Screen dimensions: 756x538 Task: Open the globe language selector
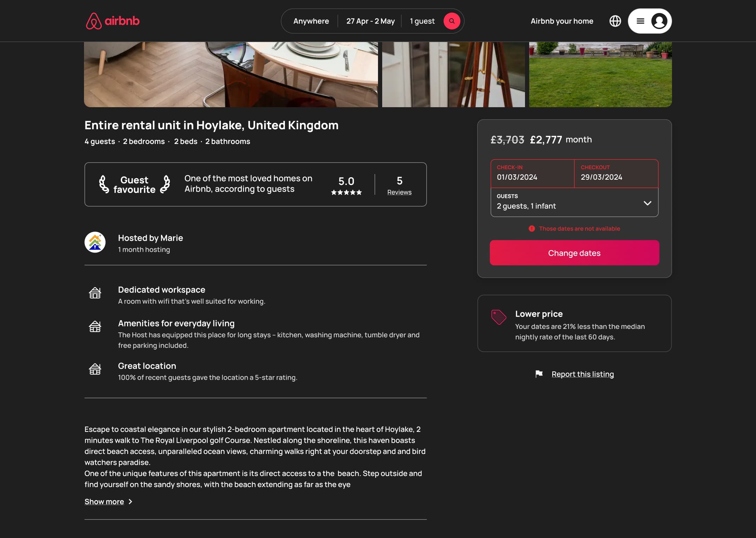click(615, 21)
